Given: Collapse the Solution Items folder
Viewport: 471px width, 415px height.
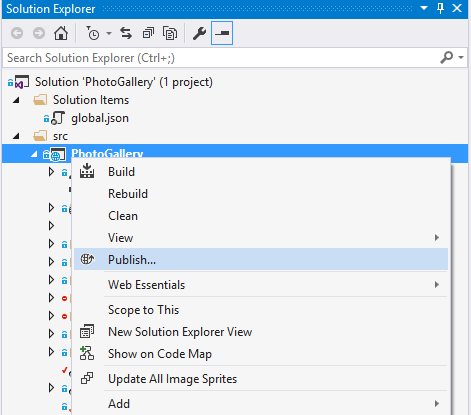Looking at the screenshot, I should 16,100.
